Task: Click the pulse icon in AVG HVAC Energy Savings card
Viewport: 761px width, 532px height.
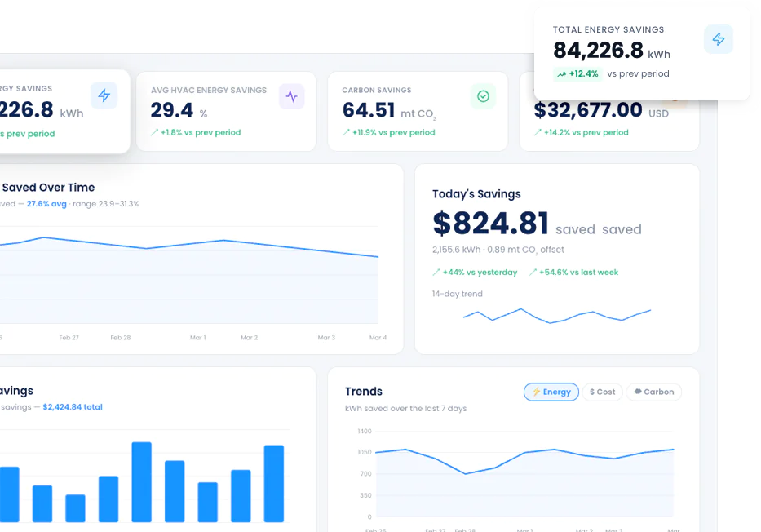Action: tap(291, 96)
